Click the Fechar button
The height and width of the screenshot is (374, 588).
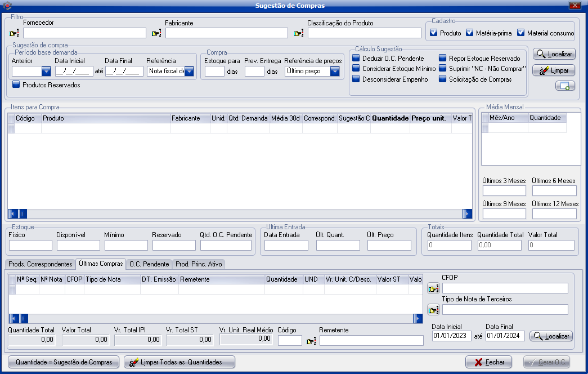tap(488, 362)
